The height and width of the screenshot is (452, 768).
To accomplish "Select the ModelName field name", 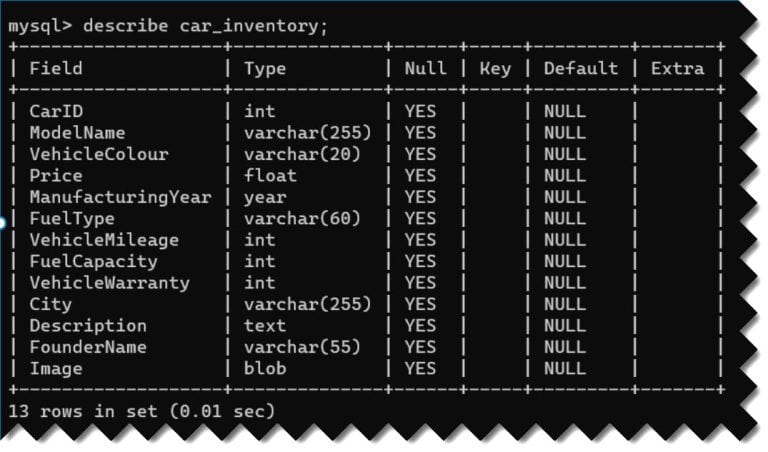I will (x=77, y=133).
